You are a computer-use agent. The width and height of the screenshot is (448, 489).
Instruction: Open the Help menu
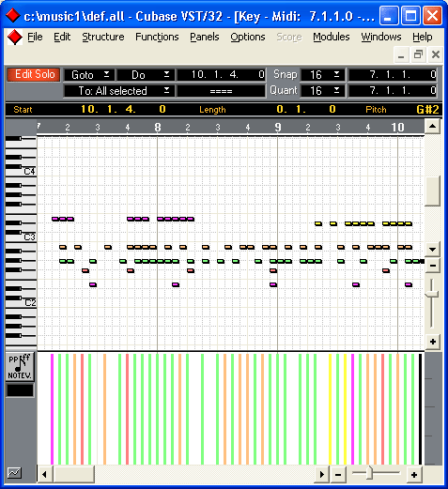point(423,37)
